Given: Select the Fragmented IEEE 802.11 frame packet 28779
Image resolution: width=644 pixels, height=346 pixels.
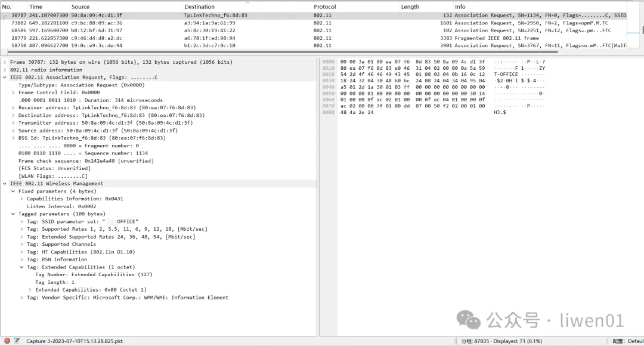Looking at the screenshot, I should click(x=179, y=38).
